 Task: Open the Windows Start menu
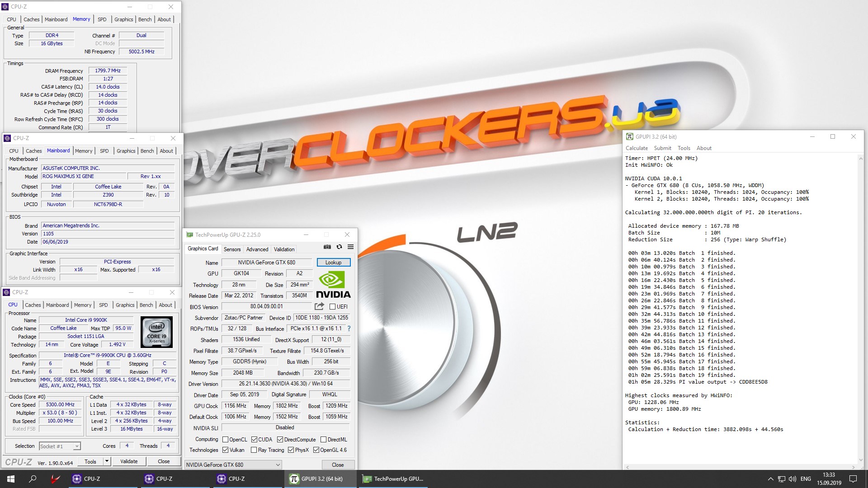click(11, 479)
